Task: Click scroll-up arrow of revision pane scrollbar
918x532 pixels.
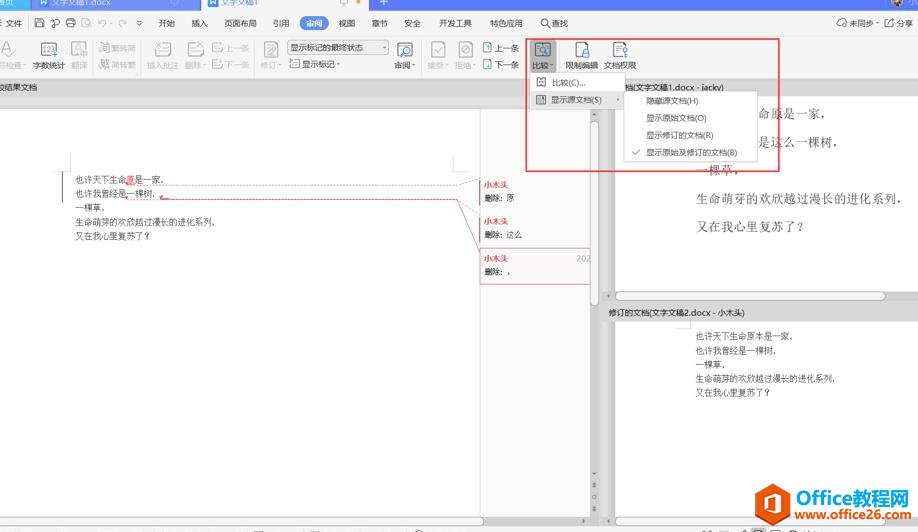Action: (594, 115)
